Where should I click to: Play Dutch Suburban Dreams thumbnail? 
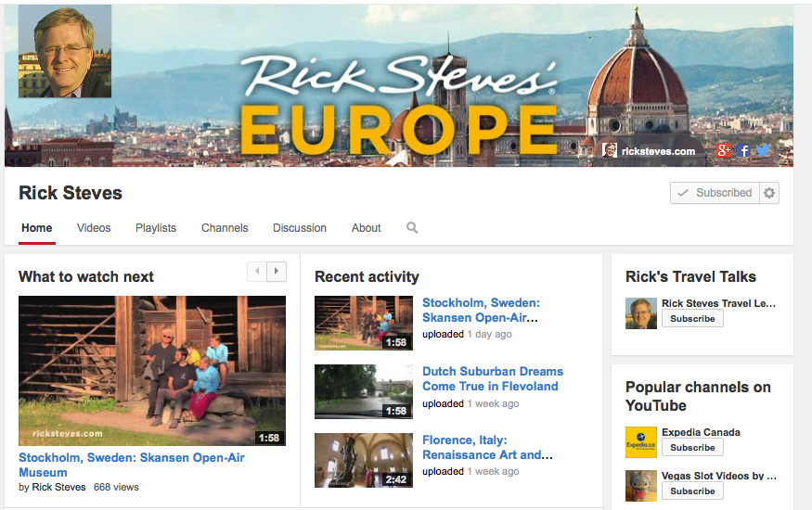point(364,391)
